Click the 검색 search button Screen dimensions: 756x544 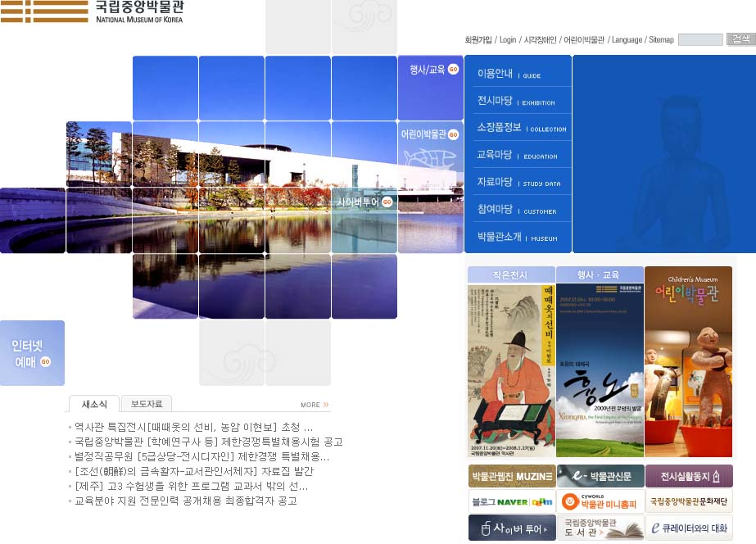[x=740, y=39]
